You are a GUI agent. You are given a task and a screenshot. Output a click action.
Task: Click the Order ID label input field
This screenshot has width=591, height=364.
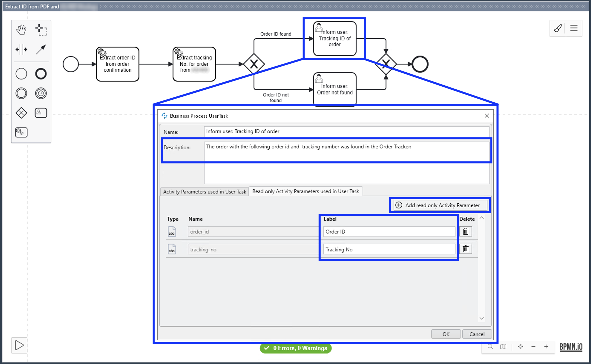(x=387, y=231)
